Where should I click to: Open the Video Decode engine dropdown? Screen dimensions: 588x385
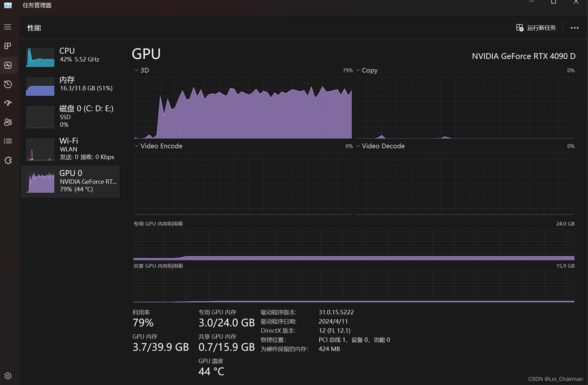(358, 146)
